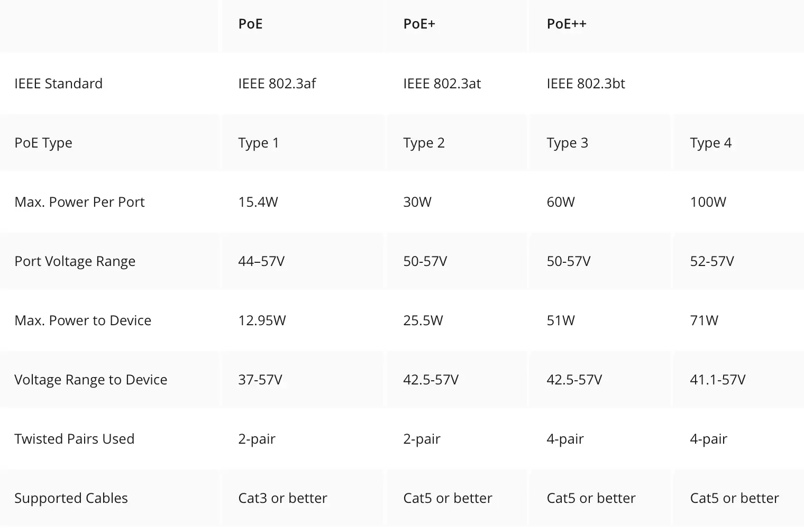Select the Port Voltage Range label
Screen dimensions: 804x532
[x=75, y=261]
